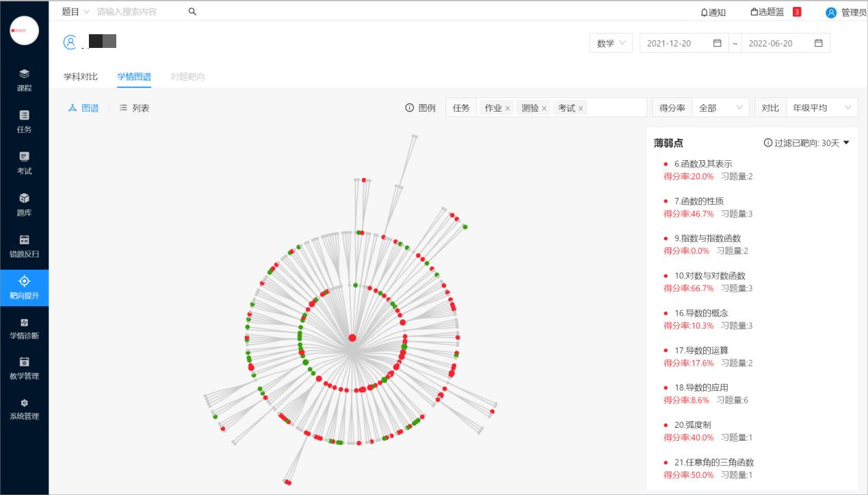Image resolution: width=868 pixels, height=495 pixels.
Task: Click the student profile icon
Action: point(70,42)
